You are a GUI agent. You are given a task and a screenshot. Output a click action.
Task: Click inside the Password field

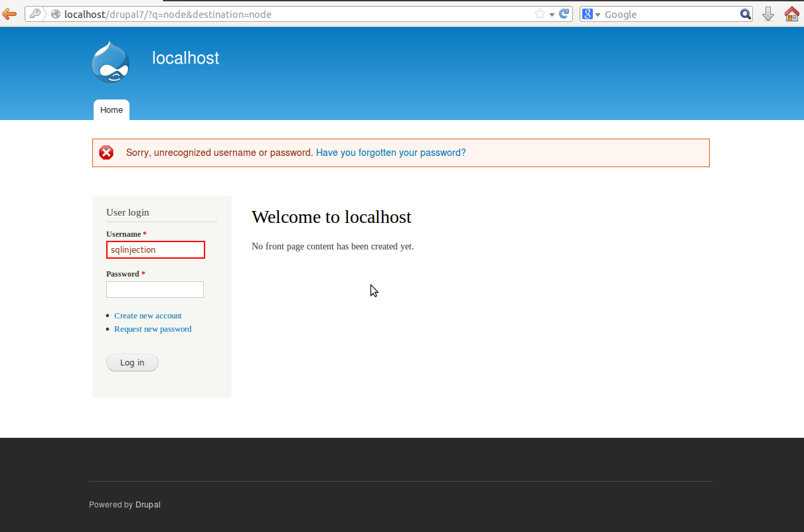pos(155,289)
